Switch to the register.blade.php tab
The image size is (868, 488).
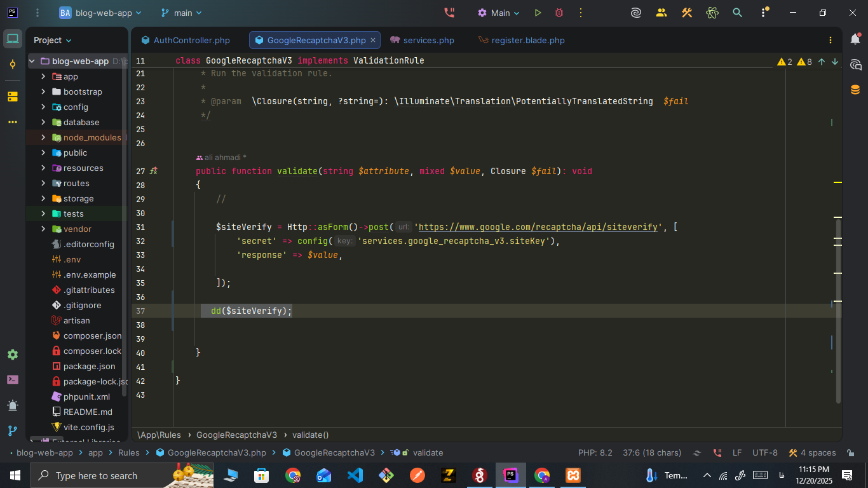pos(528,40)
